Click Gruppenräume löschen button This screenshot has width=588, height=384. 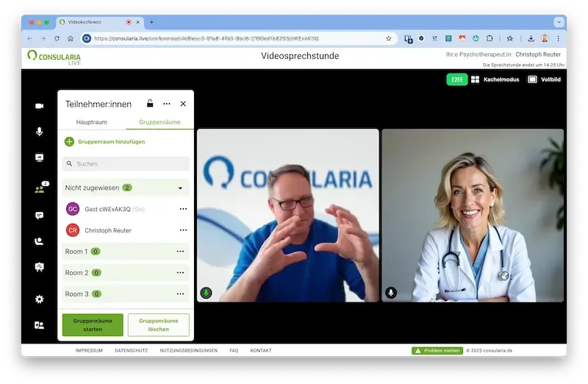click(159, 325)
